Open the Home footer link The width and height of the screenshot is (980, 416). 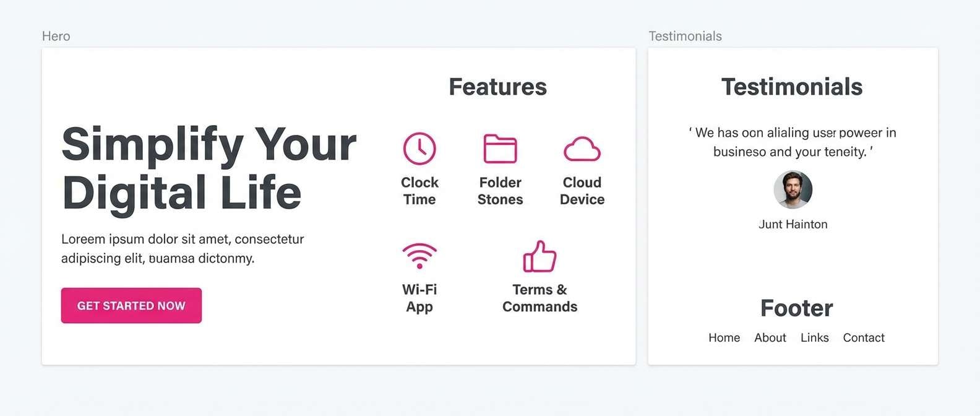coord(724,337)
